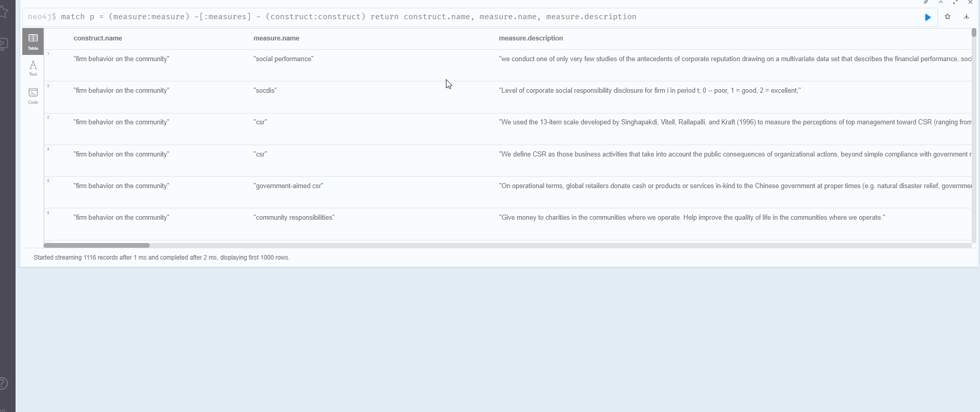Expand the frame to fullscreen

(955, 2)
